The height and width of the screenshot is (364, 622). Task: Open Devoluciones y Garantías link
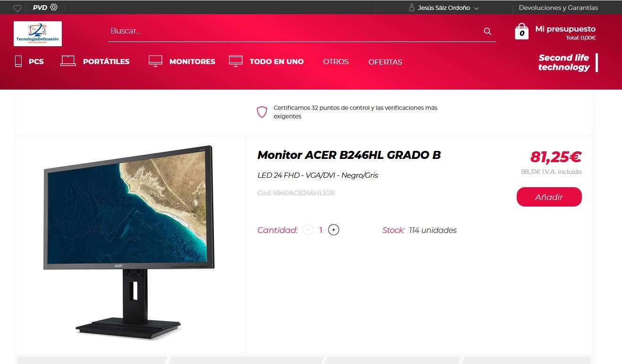pyautogui.click(x=558, y=8)
